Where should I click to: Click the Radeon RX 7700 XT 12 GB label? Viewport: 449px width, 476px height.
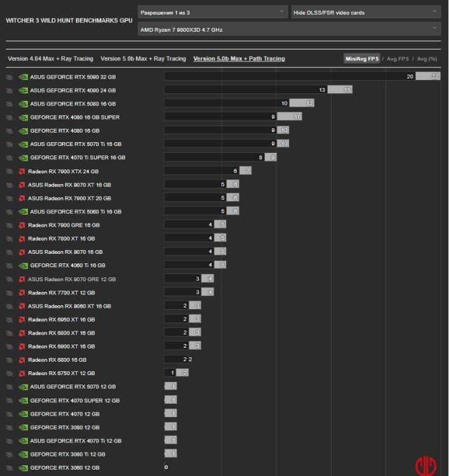[62, 293]
